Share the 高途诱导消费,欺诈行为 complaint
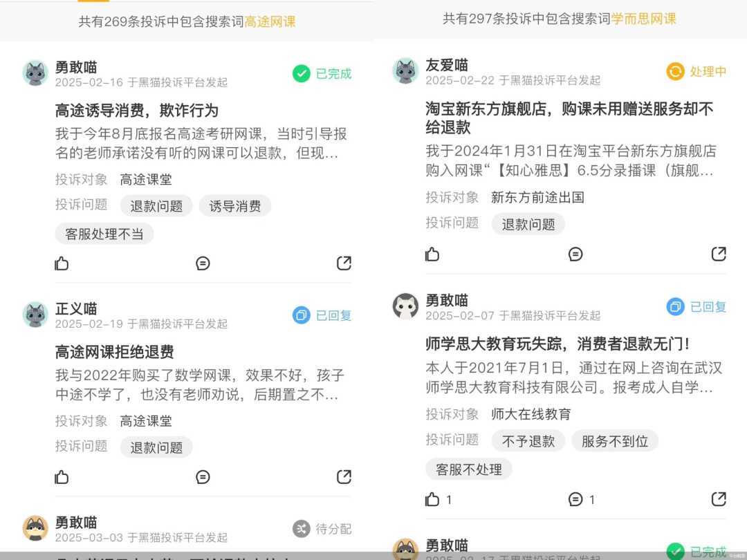The width and height of the screenshot is (747, 560). [x=344, y=263]
